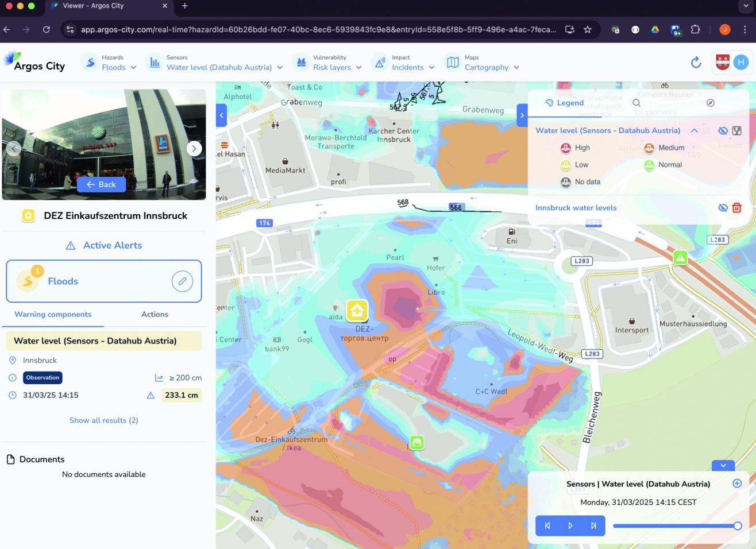
Task: Click the Back button on photo
Action: (x=101, y=184)
